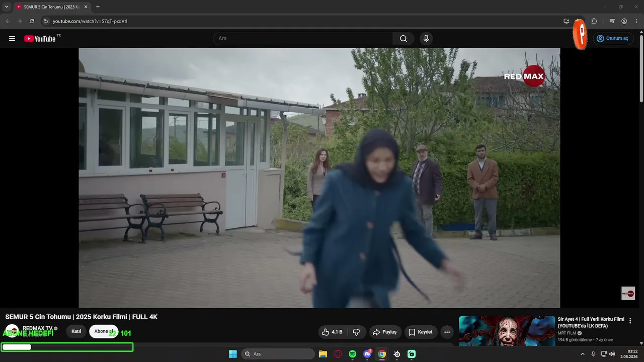
Task: Open the more actions ellipsis below video
Action: pyautogui.click(x=447, y=332)
